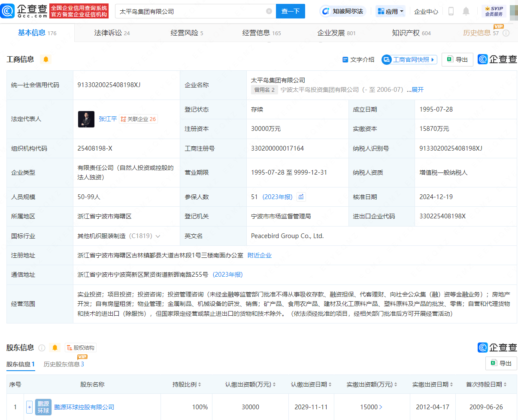The image size is (518, 420).
Task: Click the credit code 9133020025408198XJ
Action: [109, 85]
